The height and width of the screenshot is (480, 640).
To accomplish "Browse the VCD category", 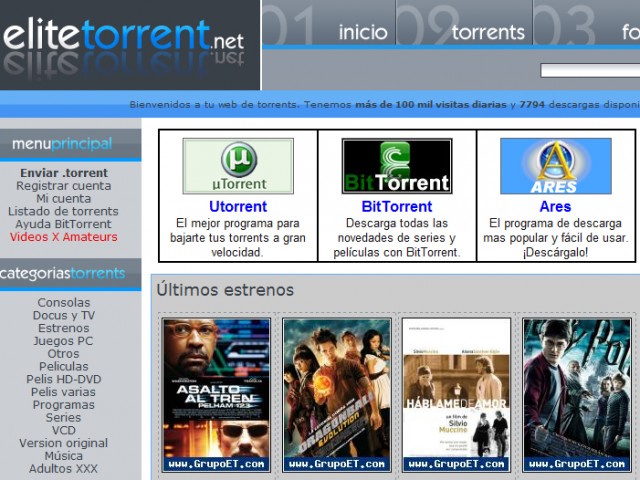I will tap(64, 430).
